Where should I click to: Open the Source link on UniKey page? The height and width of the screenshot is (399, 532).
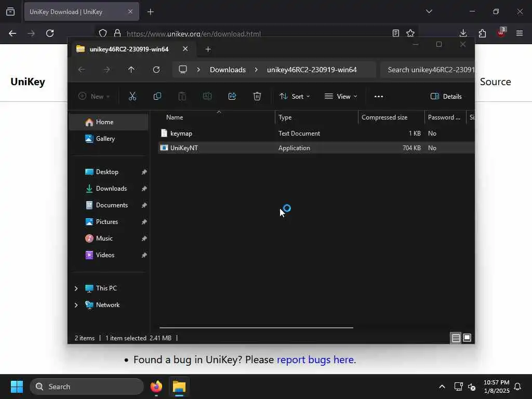(495, 82)
